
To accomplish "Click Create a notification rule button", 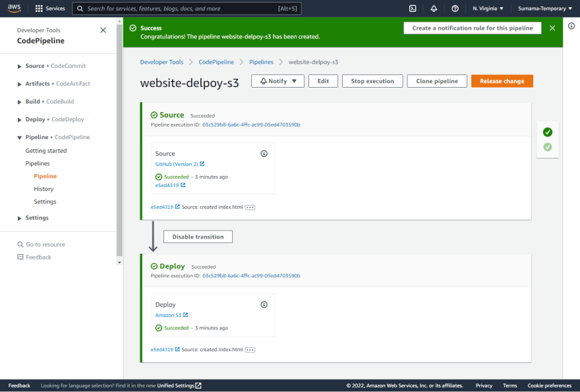I will 473,28.
